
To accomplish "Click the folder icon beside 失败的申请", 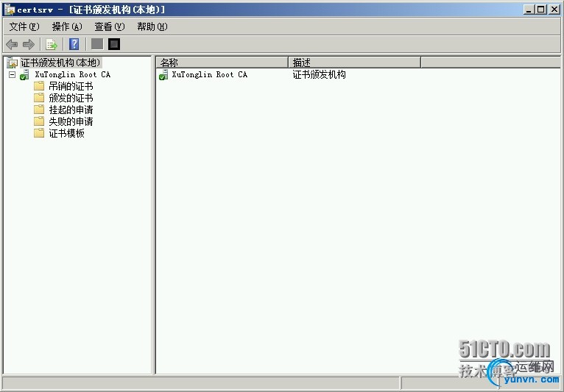I will pos(39,121).
